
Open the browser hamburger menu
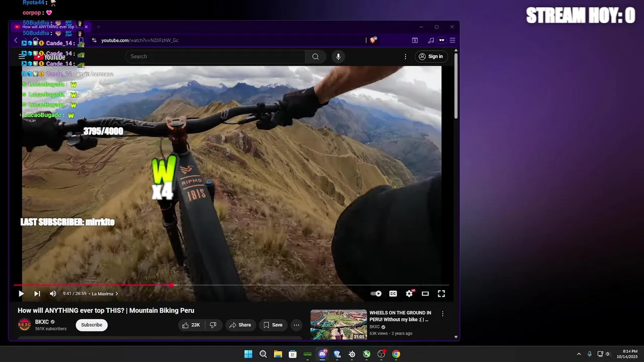(452, 40)
